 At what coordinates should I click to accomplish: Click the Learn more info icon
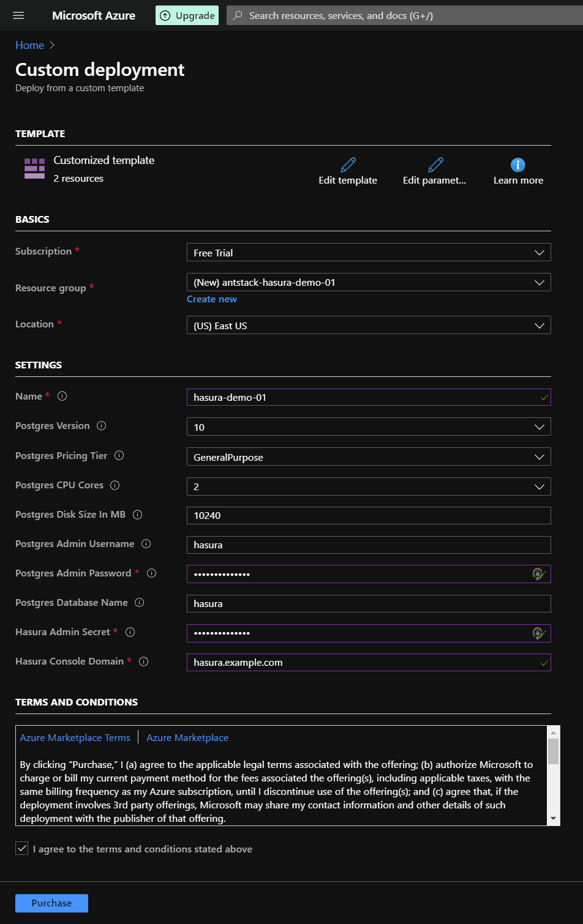click(517, 165)
